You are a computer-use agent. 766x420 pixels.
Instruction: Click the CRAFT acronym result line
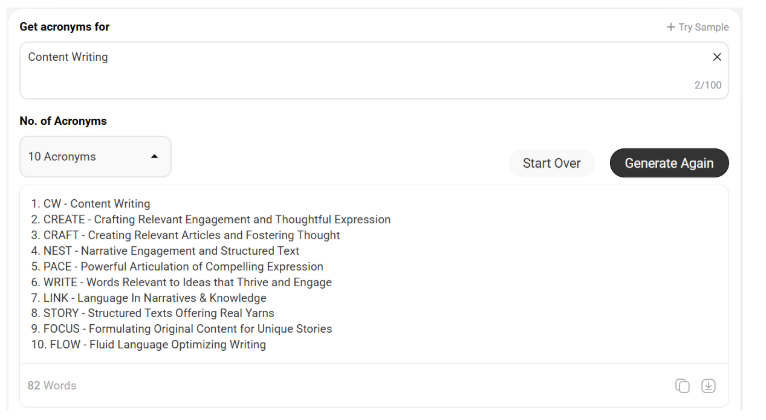coord(185,235)
